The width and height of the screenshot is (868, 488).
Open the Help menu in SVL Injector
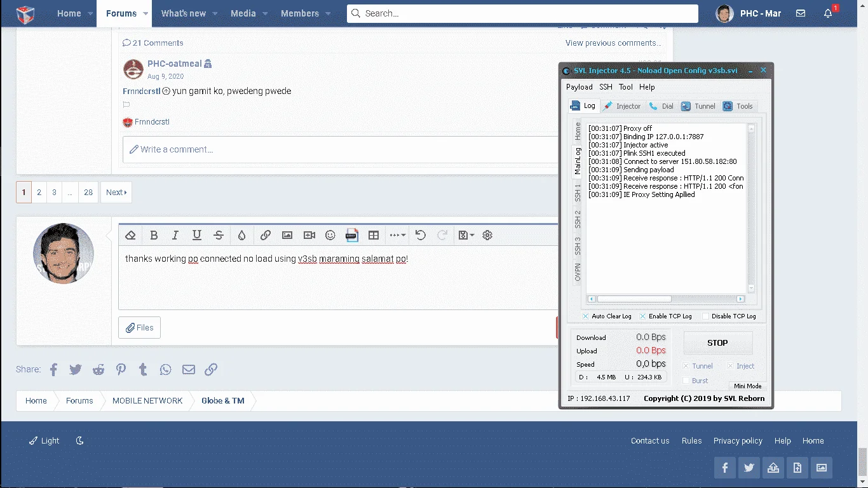[647, 87]
